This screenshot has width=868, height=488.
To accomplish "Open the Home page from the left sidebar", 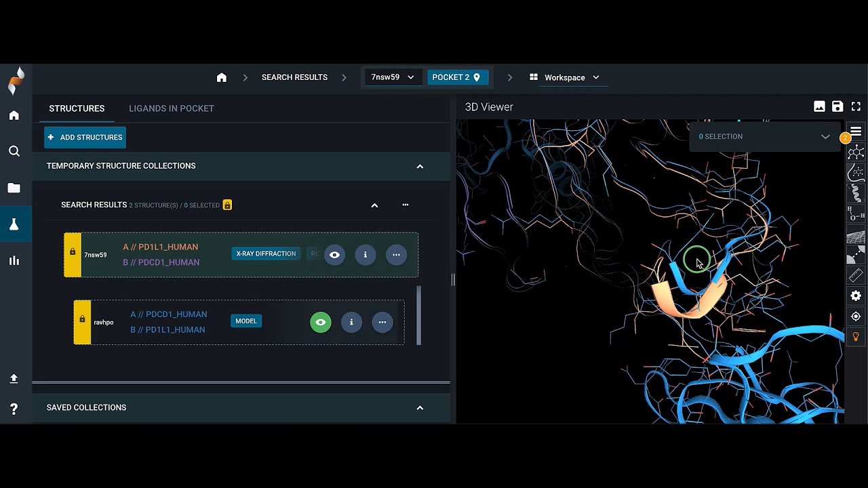I will (14, 115).
